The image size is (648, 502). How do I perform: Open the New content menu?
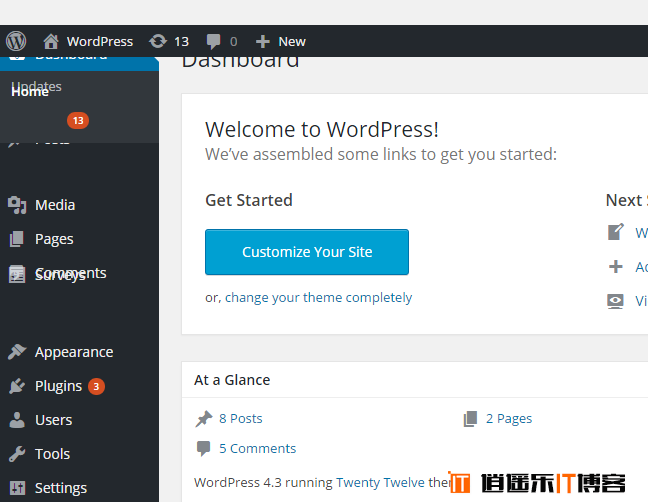292,41
